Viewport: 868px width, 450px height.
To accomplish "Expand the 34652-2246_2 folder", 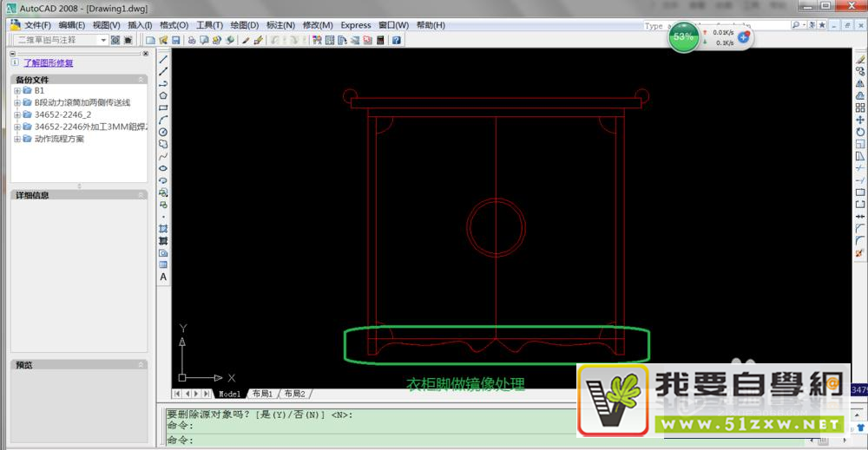I will [17, 115].
